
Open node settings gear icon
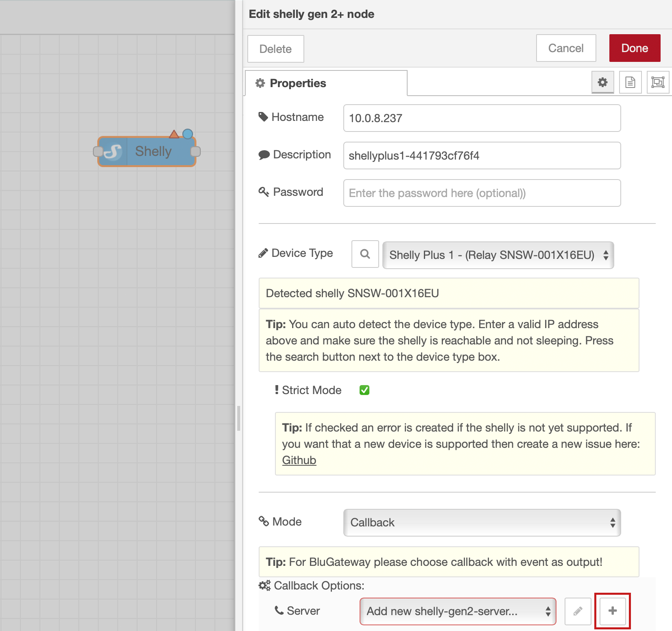(x=602, y=82)
